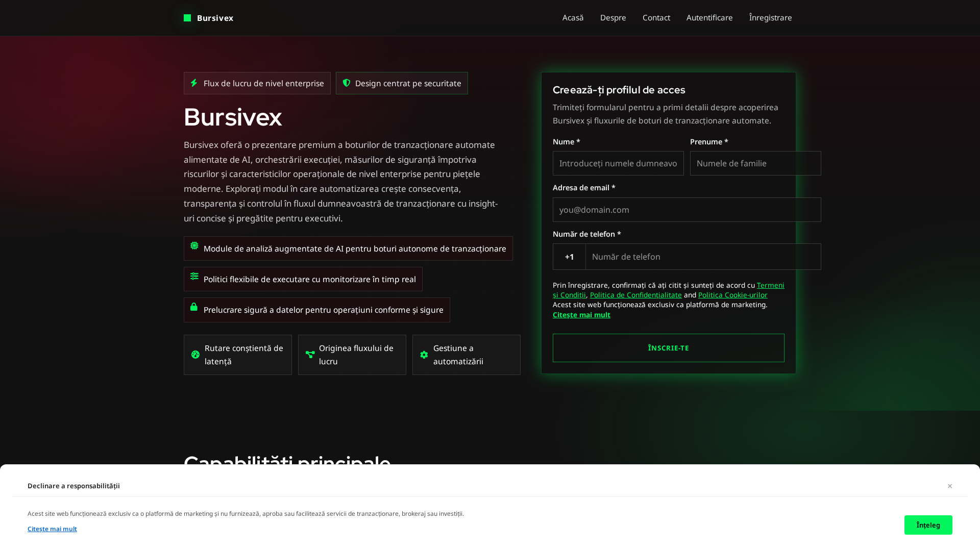Screen dimensions: 980x551
Task: Click the chip icon beside AI analysis modules
Action: pos(194,245)
